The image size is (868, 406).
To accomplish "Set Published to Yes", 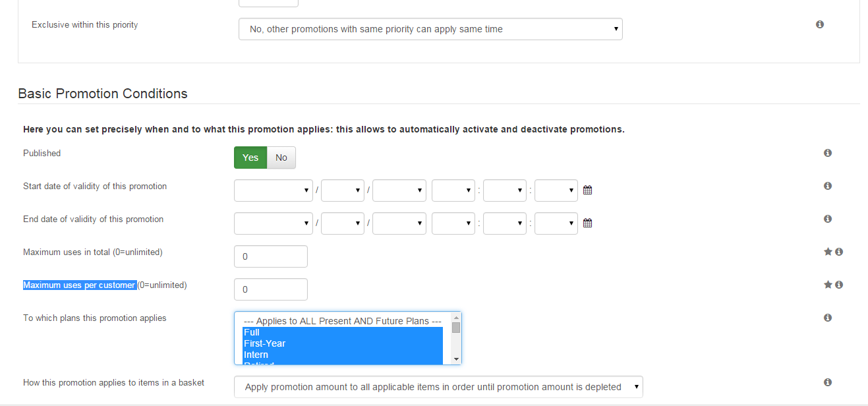I will [250, 158].
